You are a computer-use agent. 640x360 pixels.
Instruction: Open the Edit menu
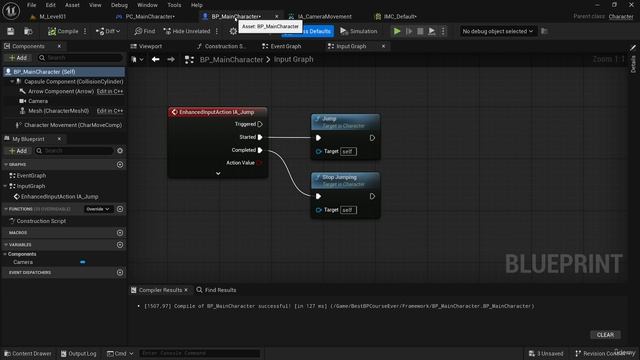pos(51,5)
